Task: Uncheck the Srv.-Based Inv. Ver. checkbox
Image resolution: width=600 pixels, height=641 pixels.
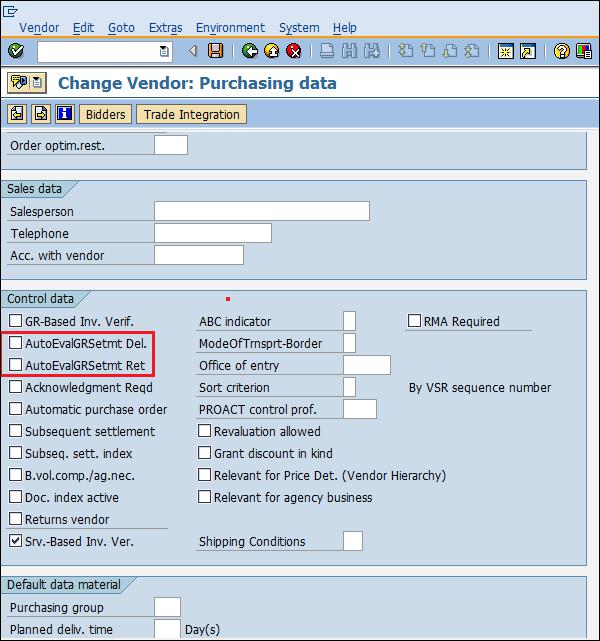Action: (x=15, y=542)
